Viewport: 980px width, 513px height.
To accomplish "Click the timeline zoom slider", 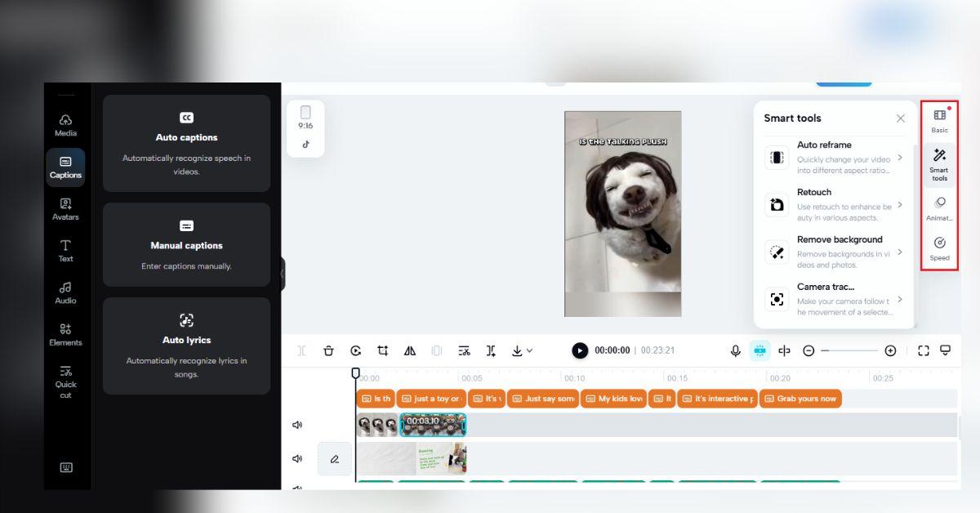I will 849,350.
